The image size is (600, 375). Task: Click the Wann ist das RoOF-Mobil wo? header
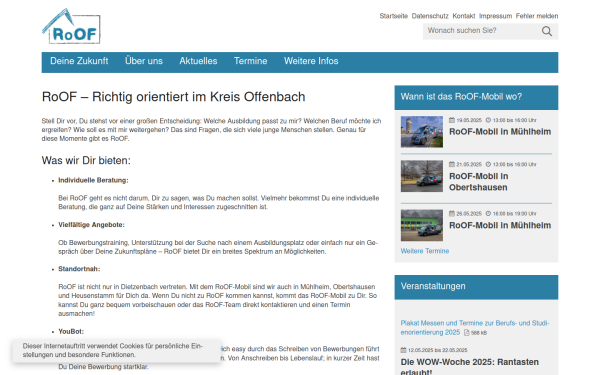pyautogui.click(x=476, y=97)
